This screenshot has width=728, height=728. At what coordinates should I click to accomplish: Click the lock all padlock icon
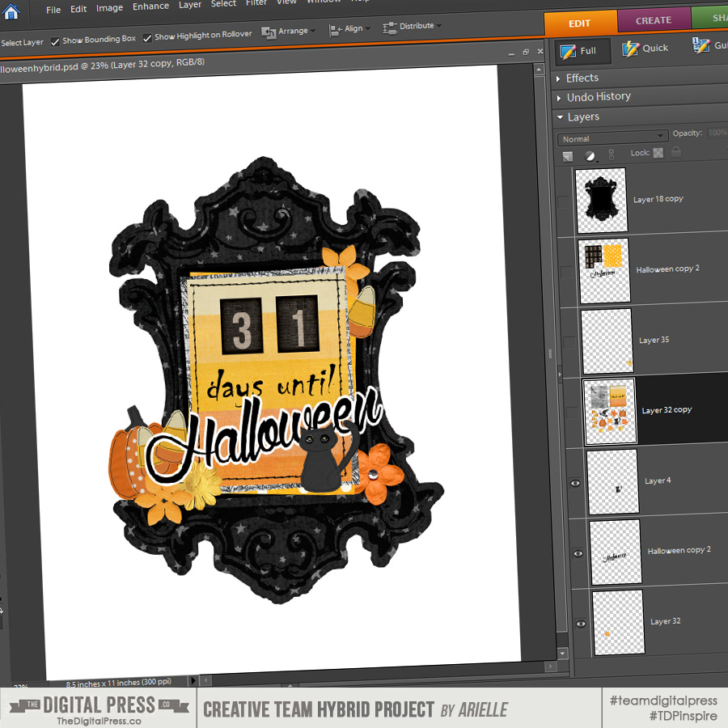click(x=675, y=152)
